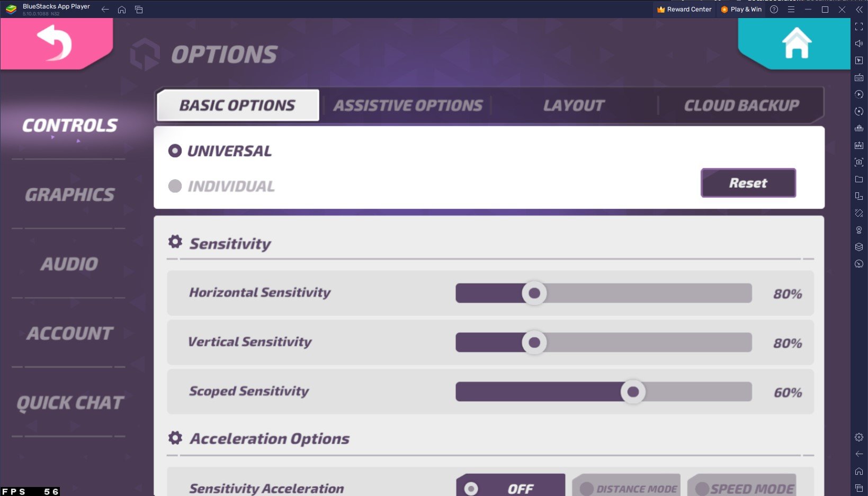Open BlueStacks settings gear in sidebar
Viewport: 868px width, 496px height.
859,437
